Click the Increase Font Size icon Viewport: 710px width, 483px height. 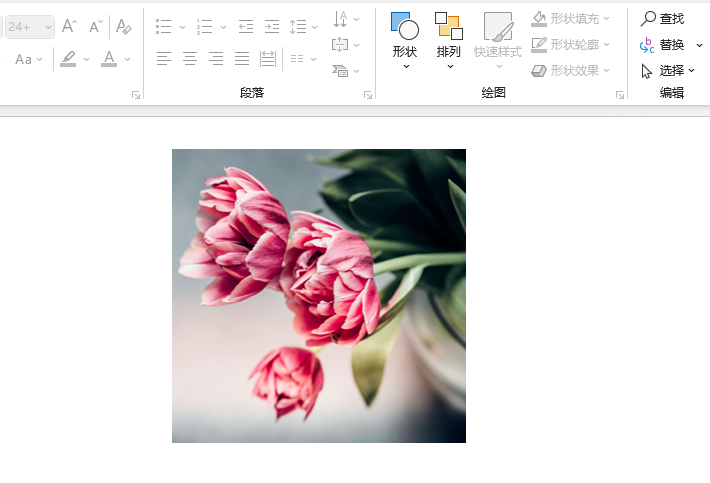coord(69,26)
